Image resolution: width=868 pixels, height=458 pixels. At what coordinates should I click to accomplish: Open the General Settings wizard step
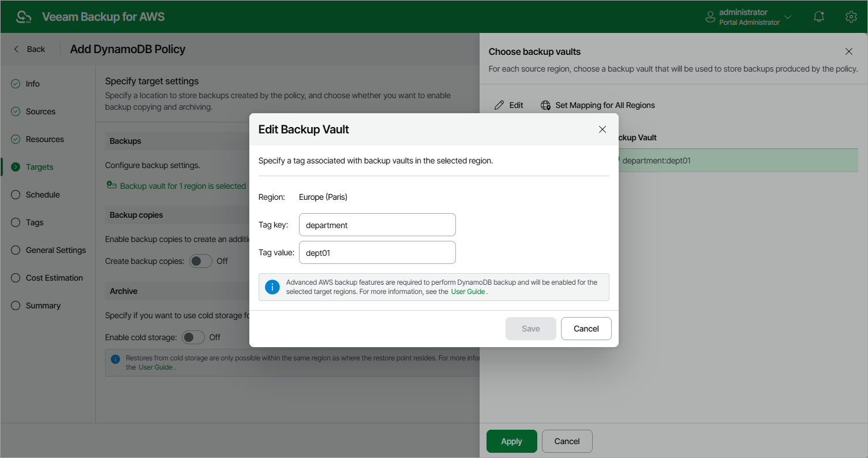point(56,250)
